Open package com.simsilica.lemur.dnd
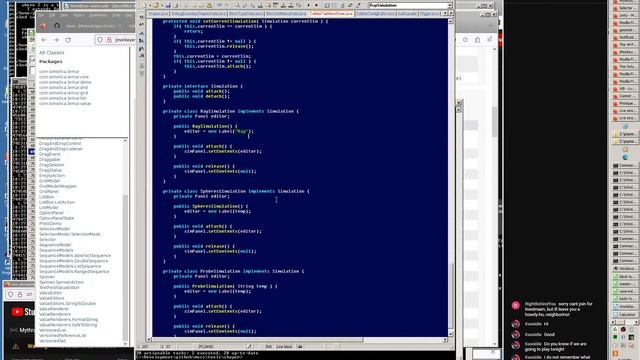The image size is (640, 360). click(x=63, y=87)
